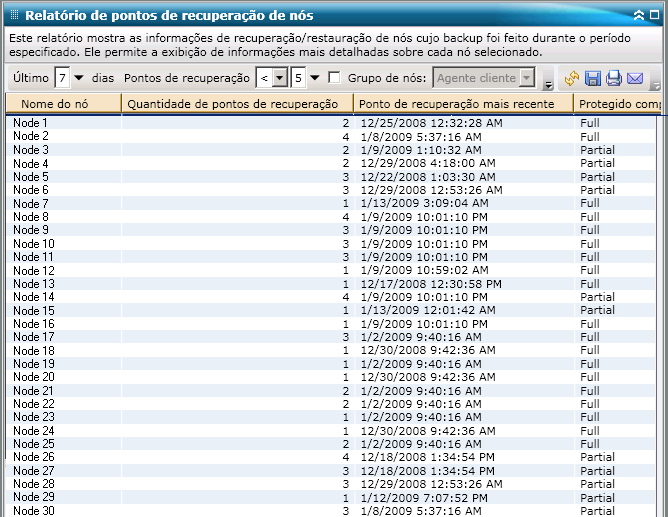This screenshot has width=668, height=517.
Task: Sort by the Protegido column header
Action: (618, 104)
